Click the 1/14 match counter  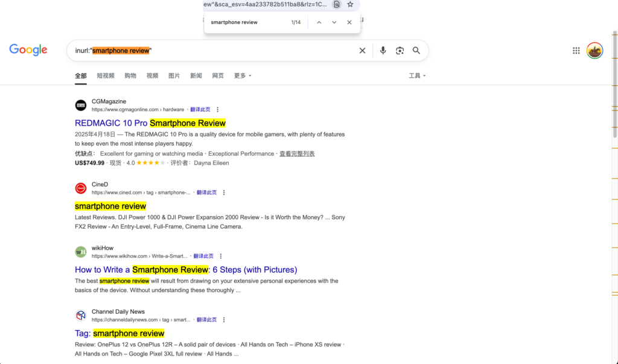(296, 22)
